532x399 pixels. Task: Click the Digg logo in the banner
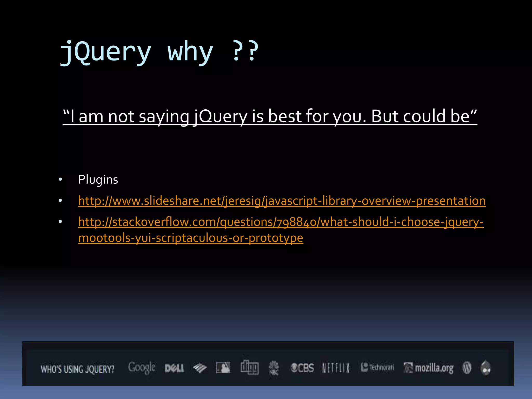249,367
